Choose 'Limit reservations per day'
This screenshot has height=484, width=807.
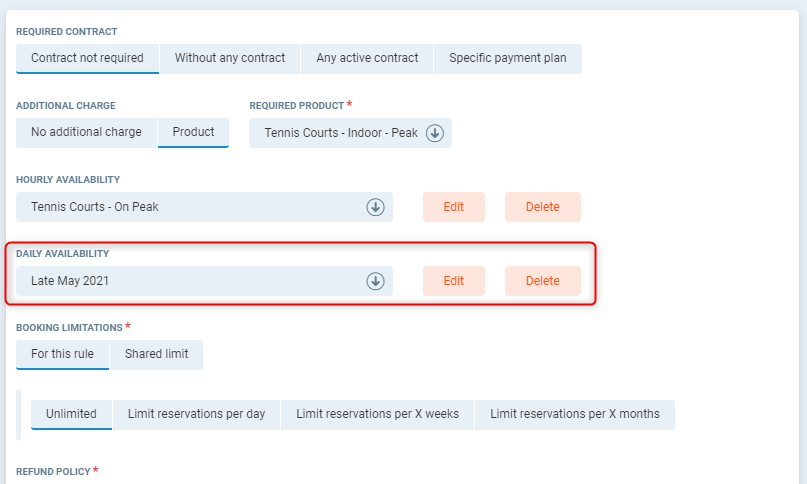tap(196, 414)
